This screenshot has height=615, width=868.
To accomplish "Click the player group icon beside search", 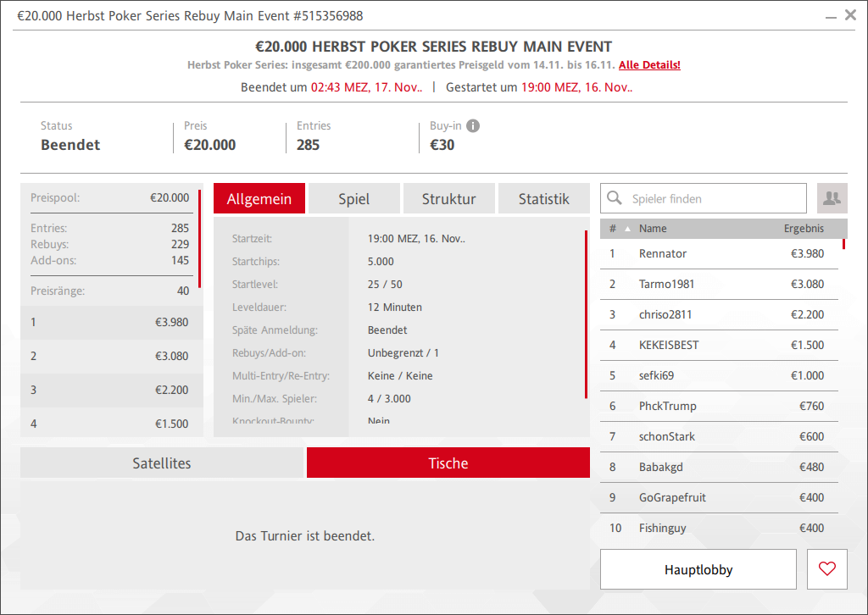I will (x=832, y=198).
